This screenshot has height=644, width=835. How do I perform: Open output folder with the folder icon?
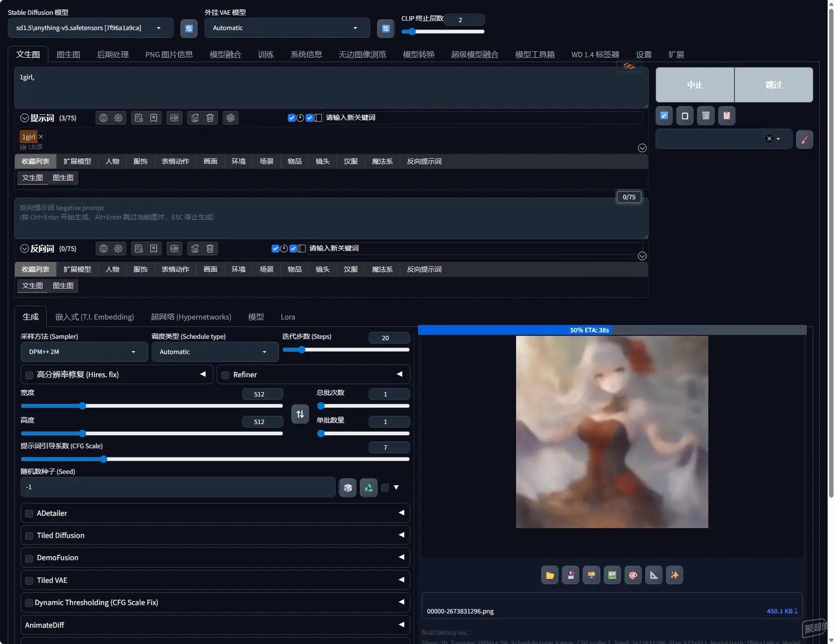pyautogui.click(x=550, y=575)
